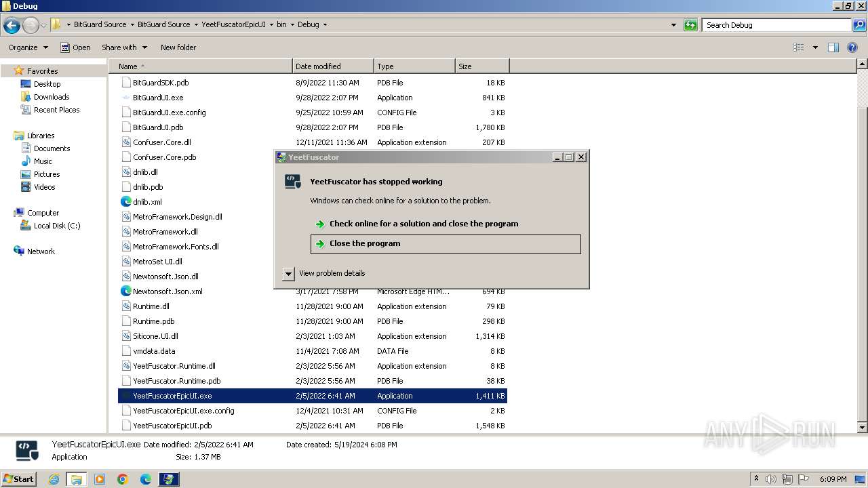Click Open in the toolbar
868x488 pixels.
coord(75,47)
